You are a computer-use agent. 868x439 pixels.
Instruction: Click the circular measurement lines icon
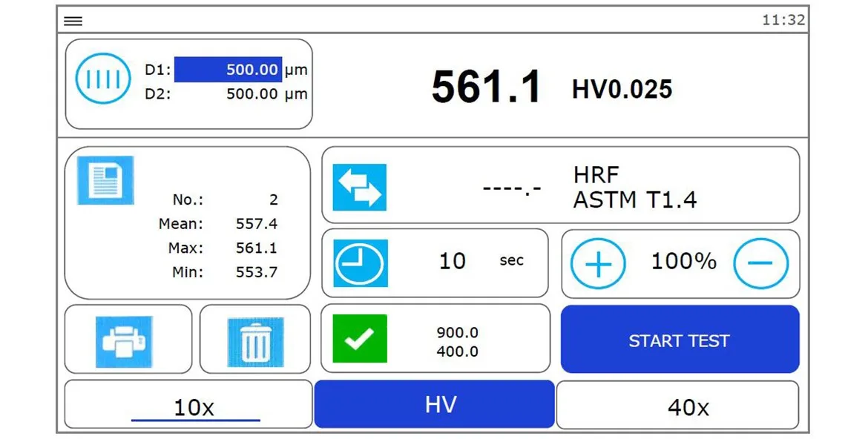point(103,78)
